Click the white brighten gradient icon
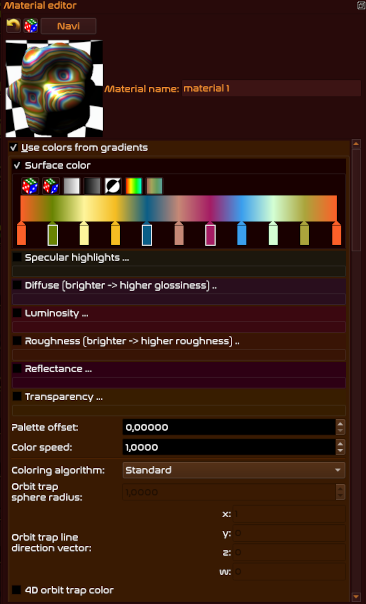 [72, 186]
